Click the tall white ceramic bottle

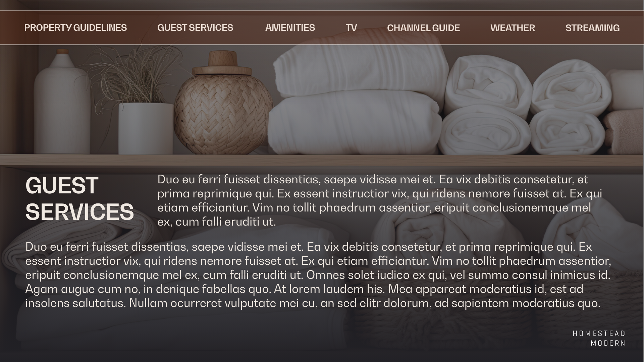coord(62,102)
